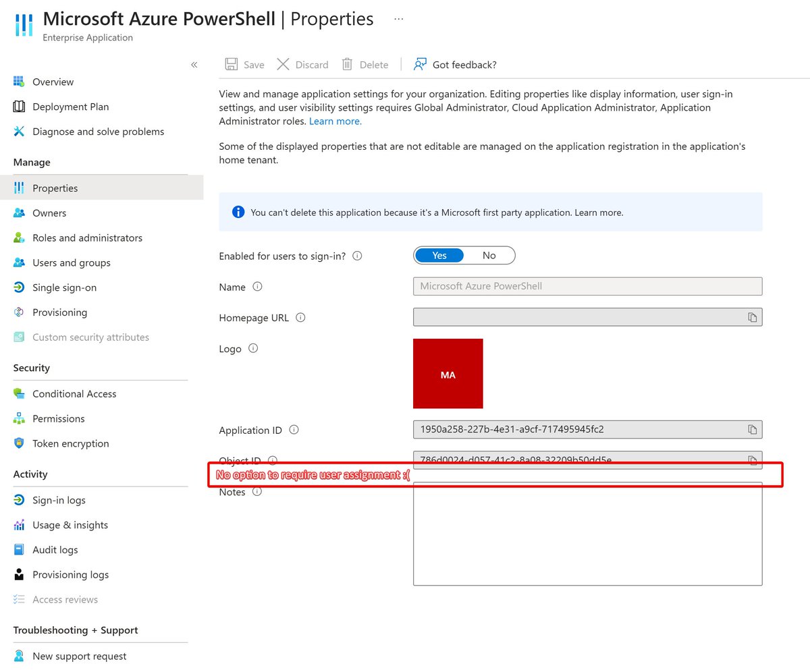Image resolution: width=810 pixels, height=672 pixels.
Task: Open Single sign-on settings
Action: pos(64,287)
